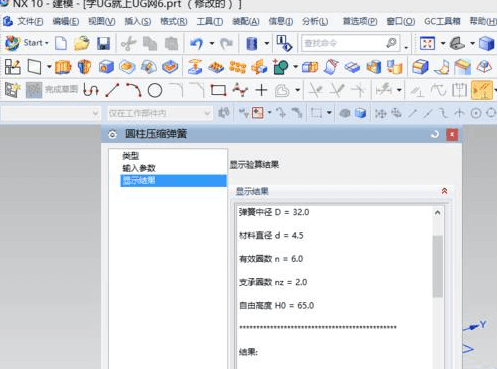Click the '自由高度 H0 = 65.0' result line

pyautogui.click(x=276, y=306)
